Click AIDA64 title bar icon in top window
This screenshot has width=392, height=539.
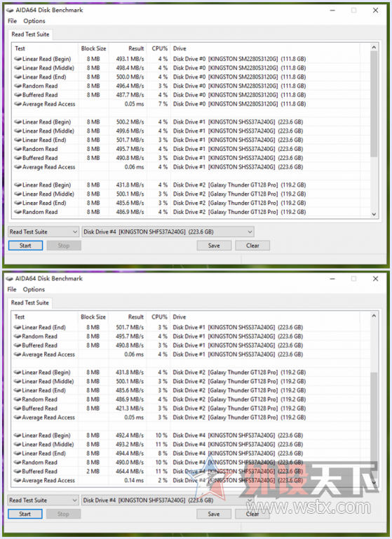[10, 11]
